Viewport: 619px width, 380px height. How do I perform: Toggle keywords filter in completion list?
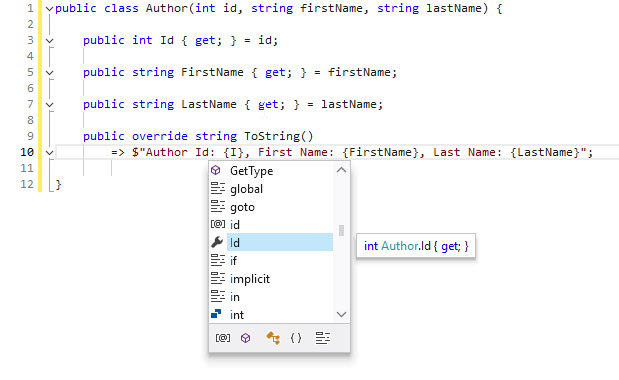[x=323, y=338]
